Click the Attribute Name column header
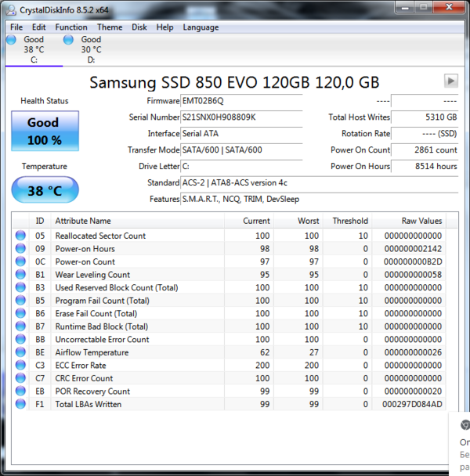The height and width of the screenshot is (476, 470). 138,221
